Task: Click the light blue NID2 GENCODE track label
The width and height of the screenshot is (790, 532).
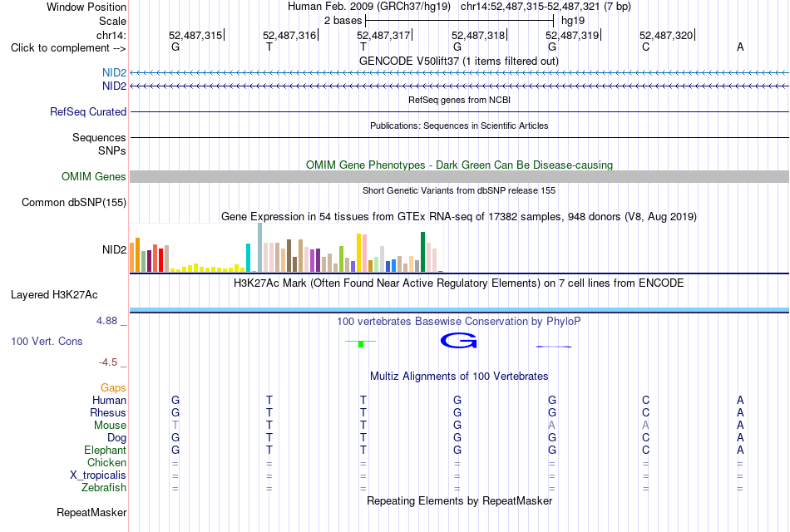Action: click(114, 72)
